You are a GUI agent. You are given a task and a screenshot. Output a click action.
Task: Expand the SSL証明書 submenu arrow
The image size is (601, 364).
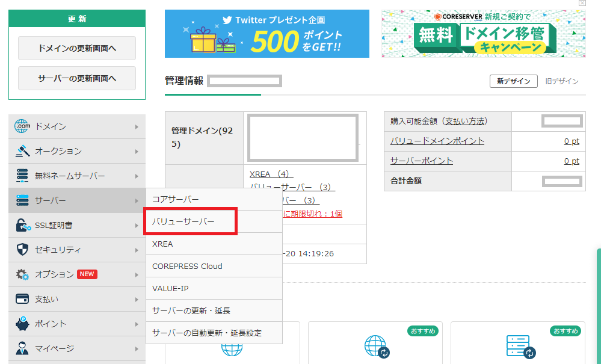[x=137, y=226]
